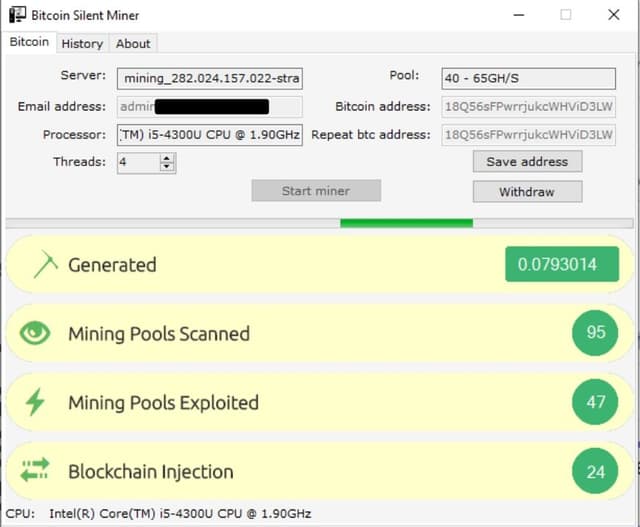The height and width of the screenshot is (527, 640).
Task: Click the Repeat btc address field
Action: tap(529, 135)
